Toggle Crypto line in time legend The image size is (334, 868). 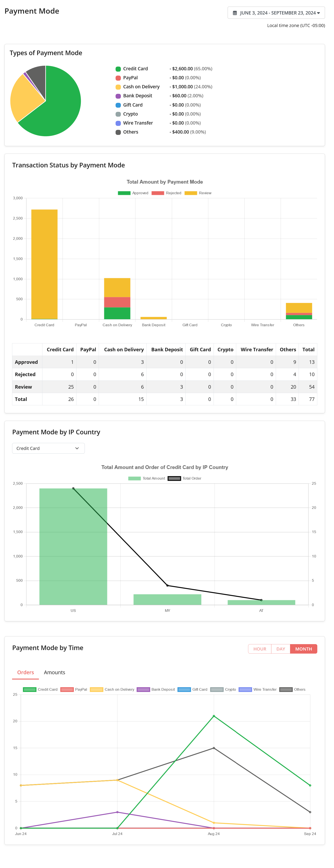click(x=223, y=689)
